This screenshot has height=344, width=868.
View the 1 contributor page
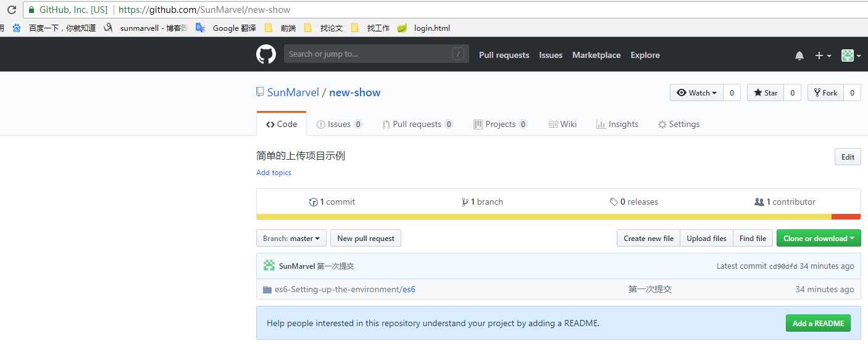[x=785, y=202]
